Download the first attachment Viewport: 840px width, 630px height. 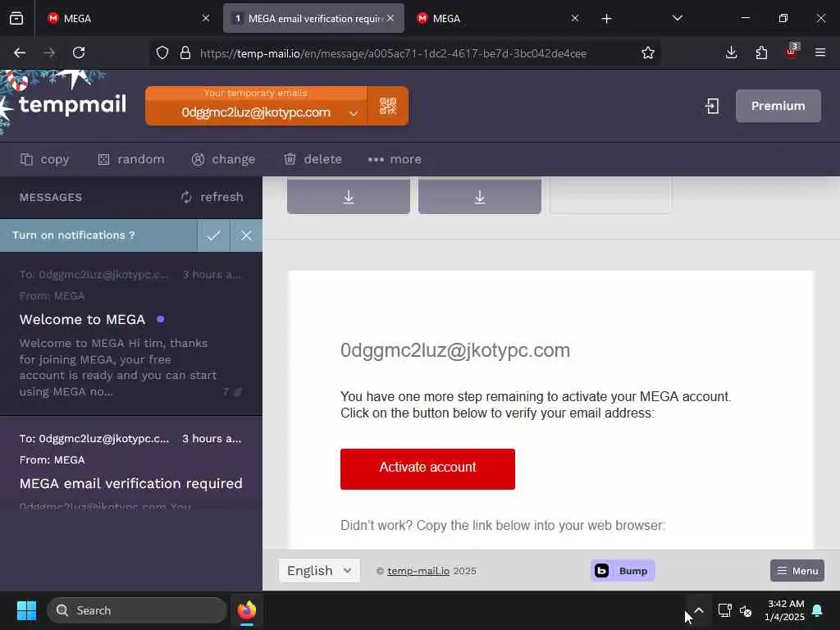point(348,197)
